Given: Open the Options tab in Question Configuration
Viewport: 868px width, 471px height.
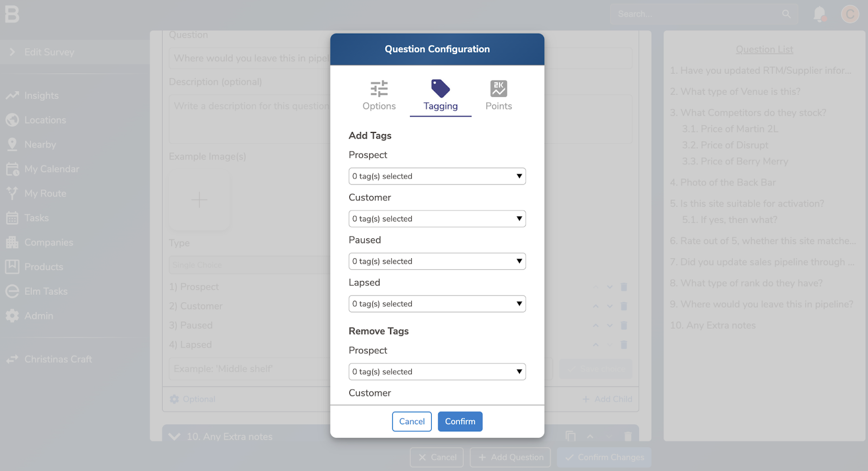Looking at the screenshot, I should pyautogui.click(x=379, y=96).
